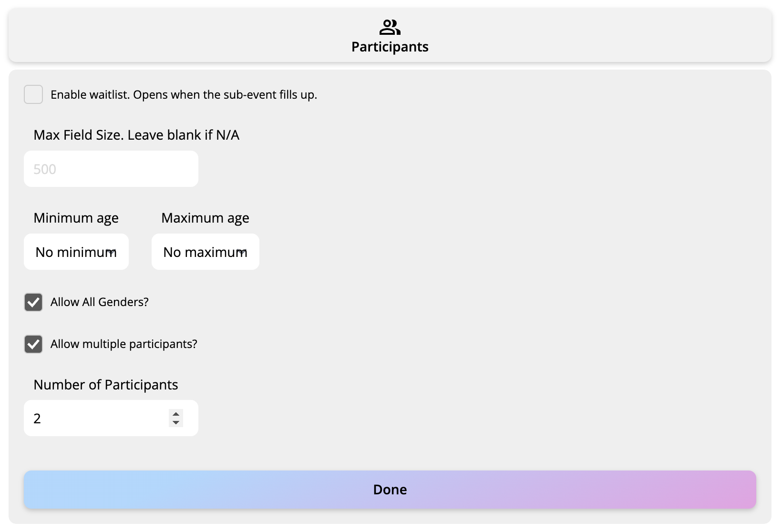Click the 'Allow All Genders?' label text
The width and height of the screenshot is (782, 532).
coord(100,302)
